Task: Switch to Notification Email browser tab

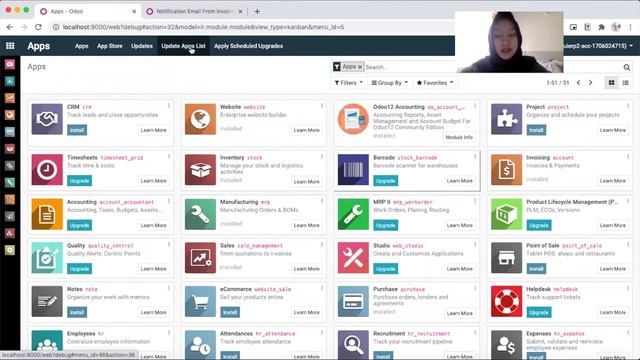Action: tap(194, 11)
